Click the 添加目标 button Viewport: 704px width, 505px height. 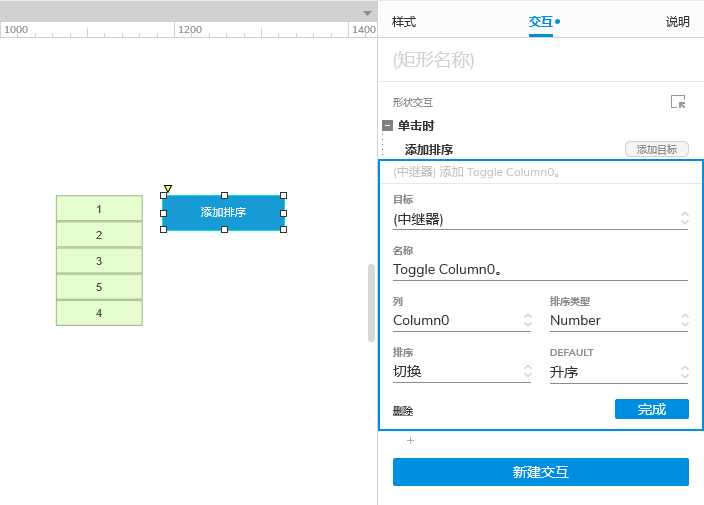tap(656, 149)
